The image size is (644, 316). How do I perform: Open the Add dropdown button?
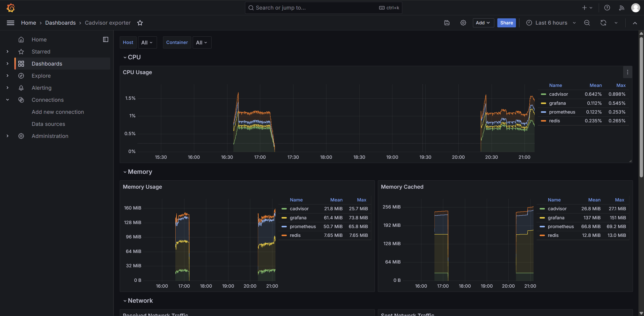tap(483, 23)
